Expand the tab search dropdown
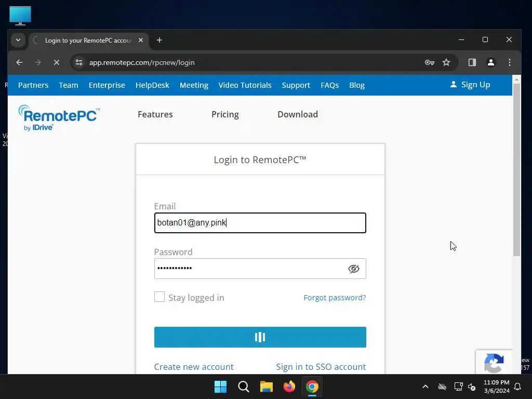 18,40
